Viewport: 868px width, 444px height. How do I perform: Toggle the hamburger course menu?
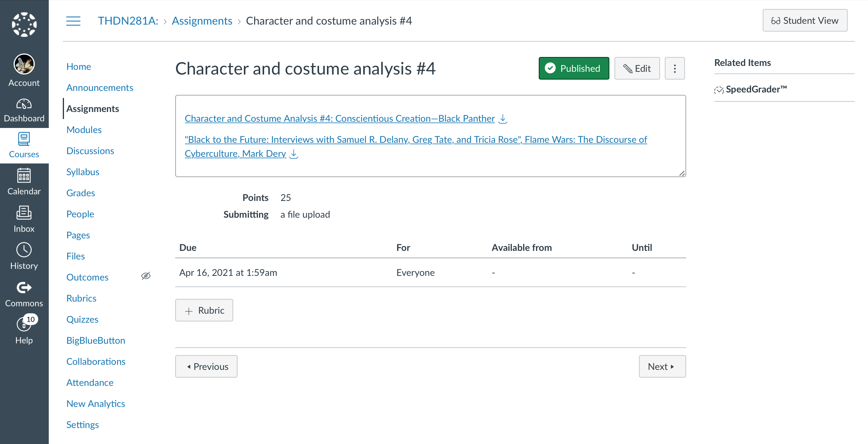pyautogui.click(x=73, y=21)
